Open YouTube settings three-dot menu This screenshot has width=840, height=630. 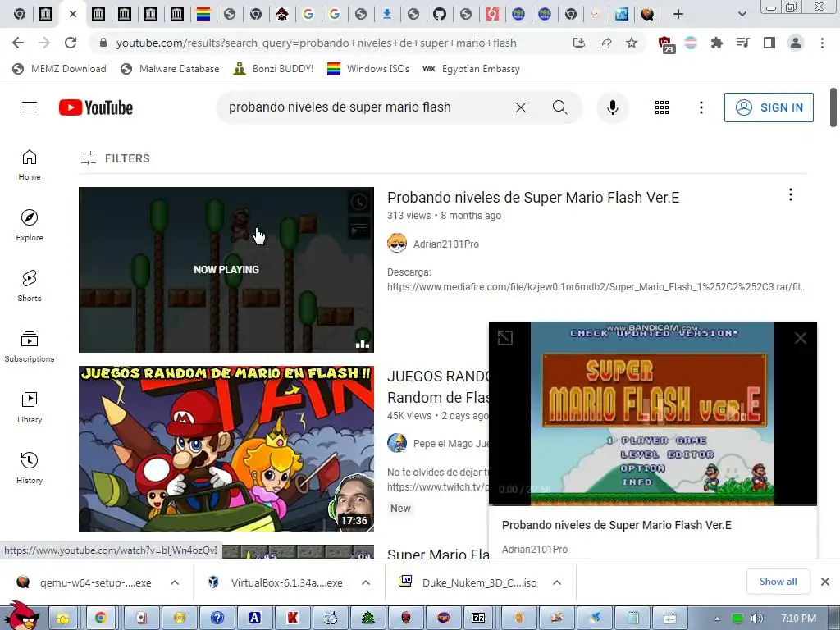pyautogui.click(x=701, y=107)
